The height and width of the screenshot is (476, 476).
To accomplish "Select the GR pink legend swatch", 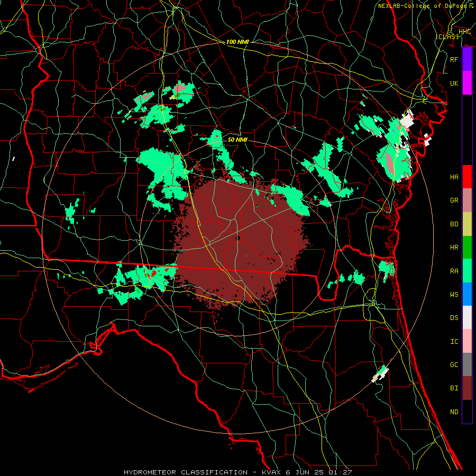I will click(x=467, y=200).
